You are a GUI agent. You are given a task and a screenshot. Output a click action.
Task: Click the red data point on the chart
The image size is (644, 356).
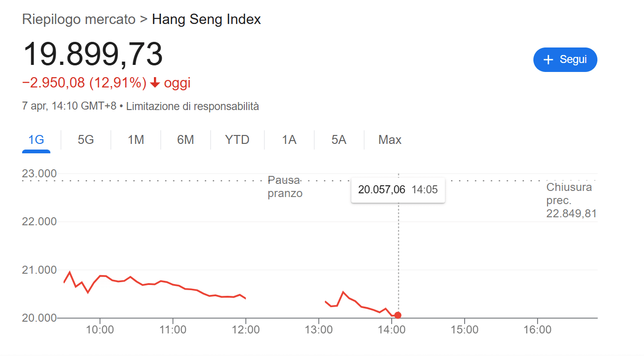click(398, 315)
